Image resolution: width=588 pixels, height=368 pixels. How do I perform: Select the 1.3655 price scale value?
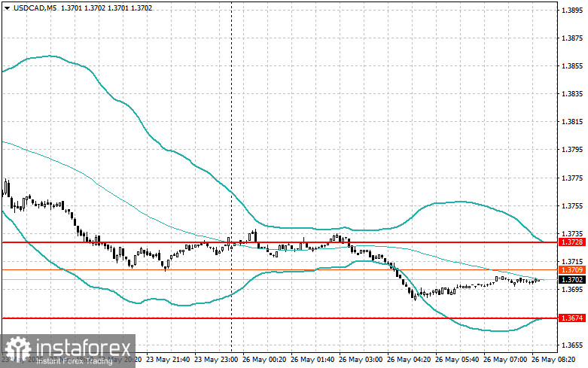click(572, 345)
